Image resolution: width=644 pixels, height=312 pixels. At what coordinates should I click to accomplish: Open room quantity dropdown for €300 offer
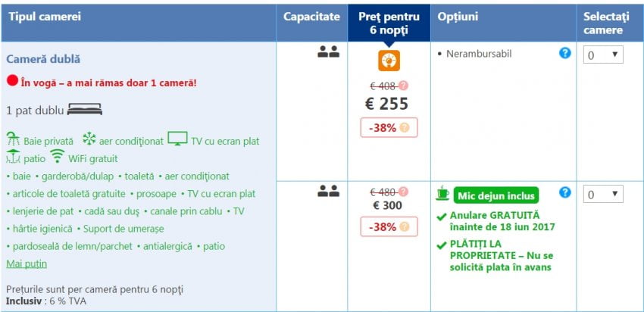coord(603,195)
